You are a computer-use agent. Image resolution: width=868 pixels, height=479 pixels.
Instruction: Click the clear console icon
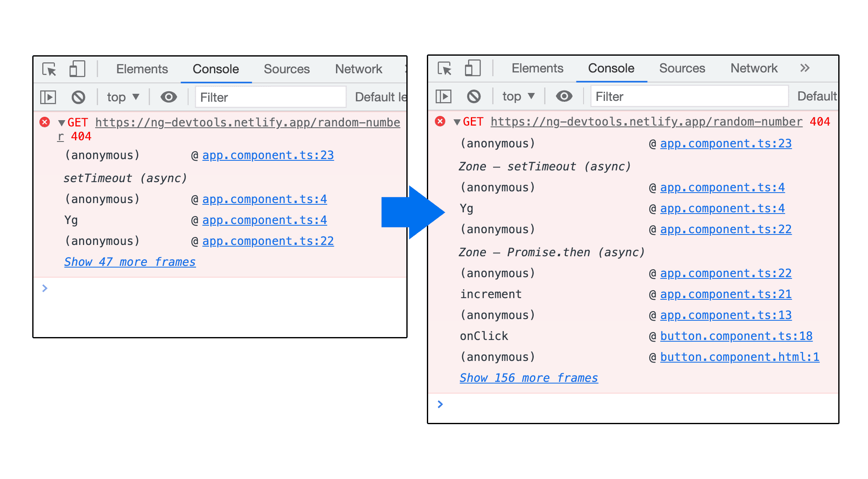pos(78,97)
